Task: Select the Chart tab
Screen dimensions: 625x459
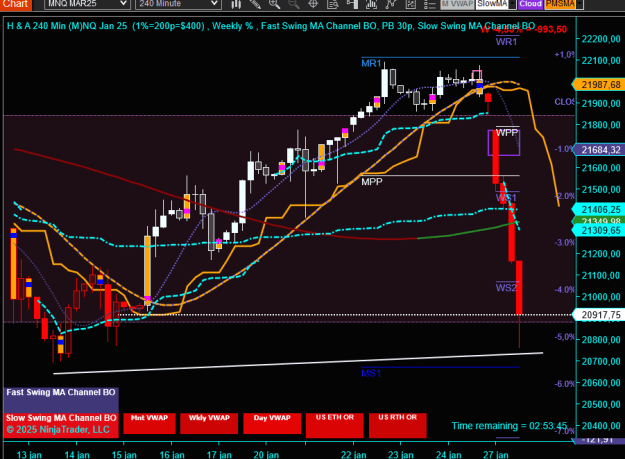Action: (x=16, y=4)
